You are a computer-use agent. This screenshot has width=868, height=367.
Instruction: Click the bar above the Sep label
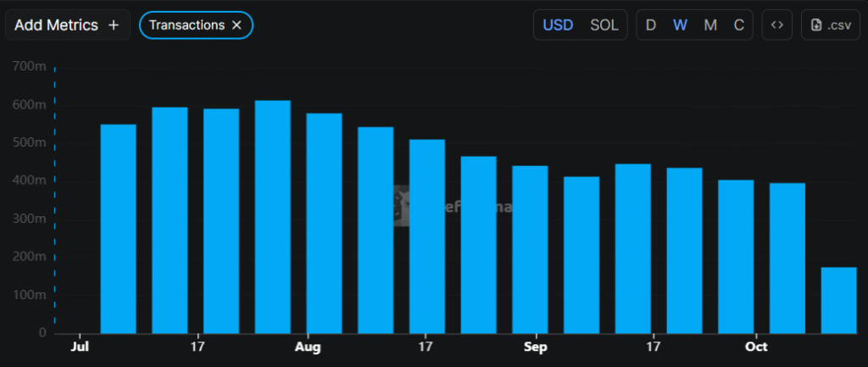[530, 249]
